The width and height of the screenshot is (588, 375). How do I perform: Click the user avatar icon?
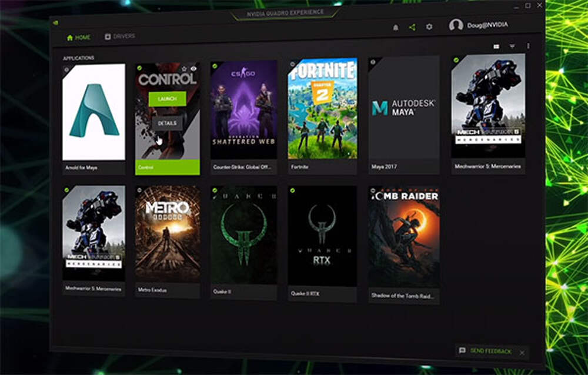click(456, 25)
